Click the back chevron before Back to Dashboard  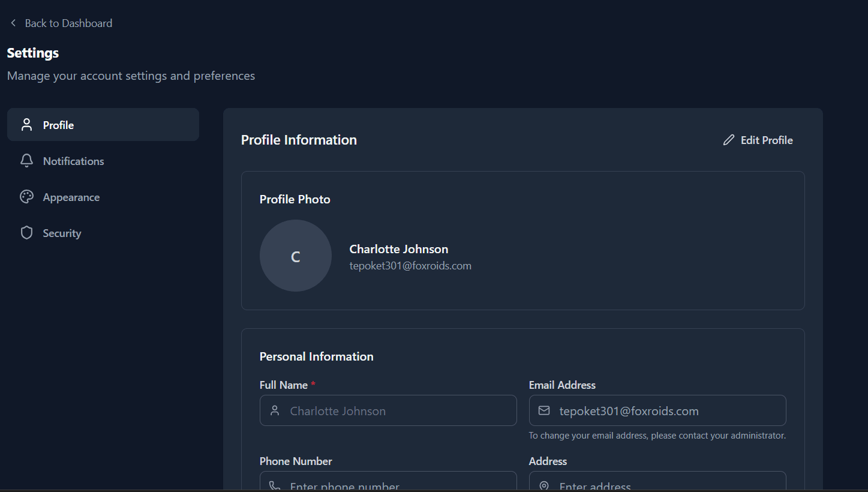coord(13,23)
